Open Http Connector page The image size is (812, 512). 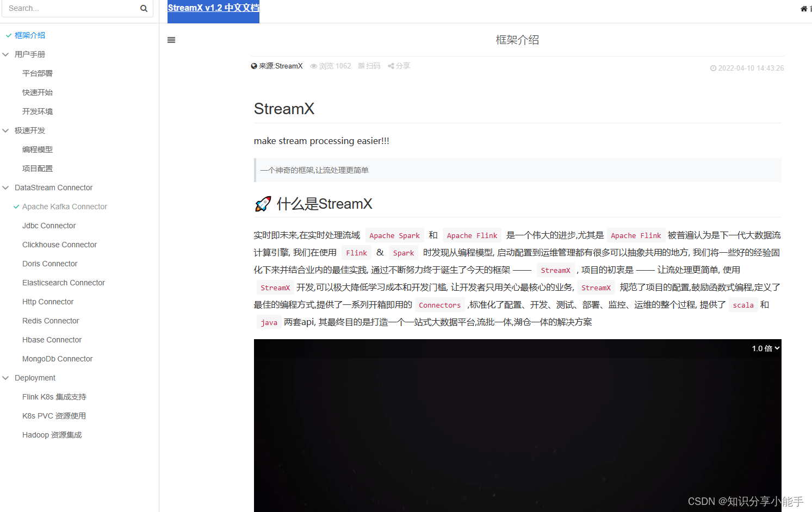click(x=48, y=302)
